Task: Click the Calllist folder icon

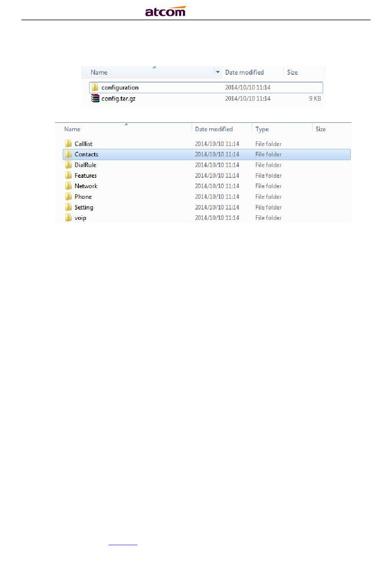Action: tap(68, 144)
